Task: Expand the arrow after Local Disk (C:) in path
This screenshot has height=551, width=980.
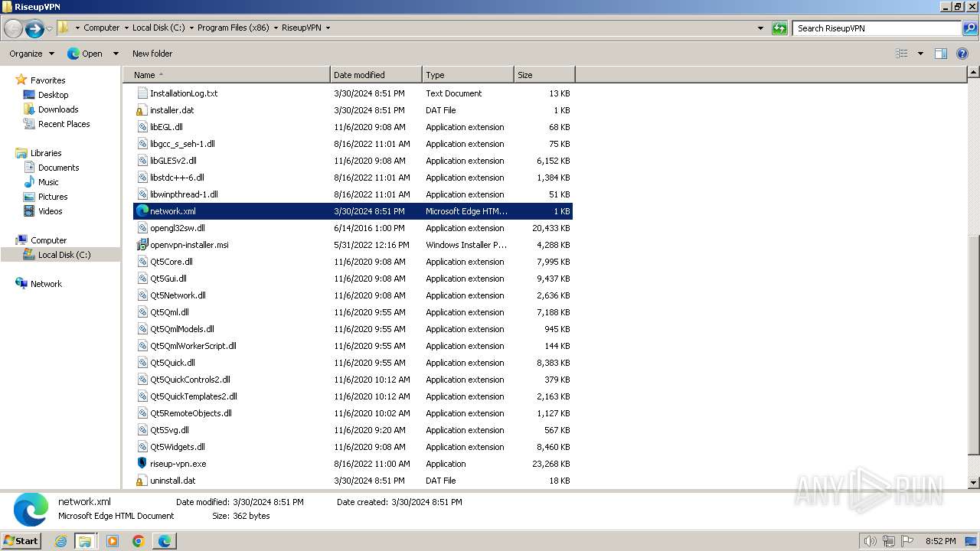Action: coord(191,28)
